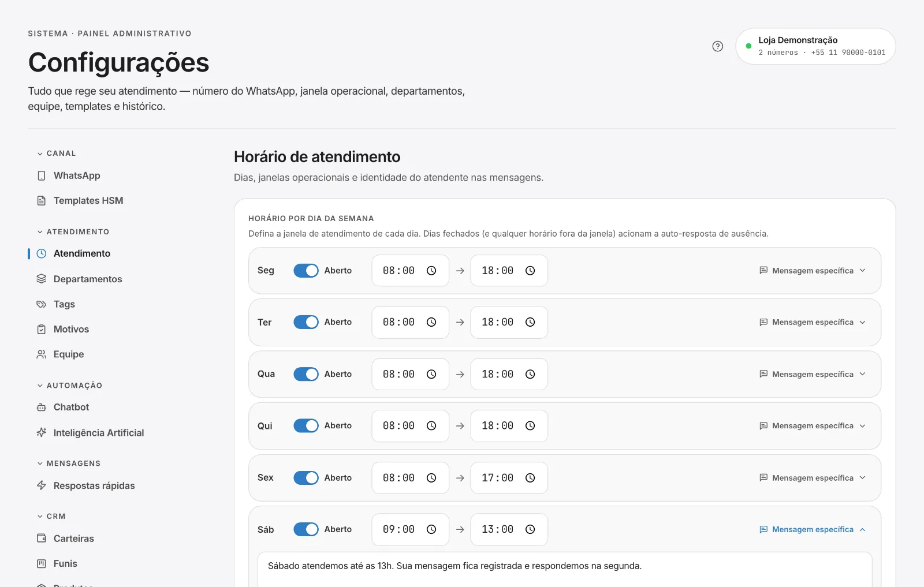The image size is (924, 587).
Task: Toggle Sex open switch off
Action: pos(306,478)
